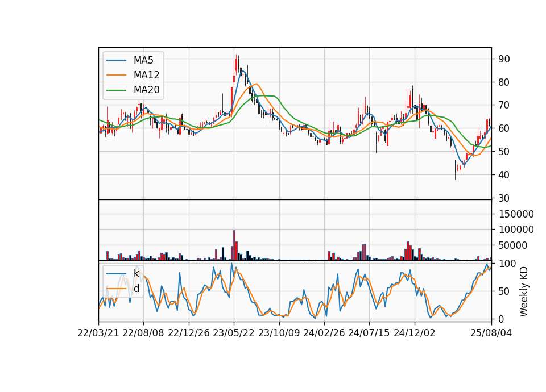This screenshot has height=392, width=546.
Task: Click the MA12 legend label
Action: [146, 75]
